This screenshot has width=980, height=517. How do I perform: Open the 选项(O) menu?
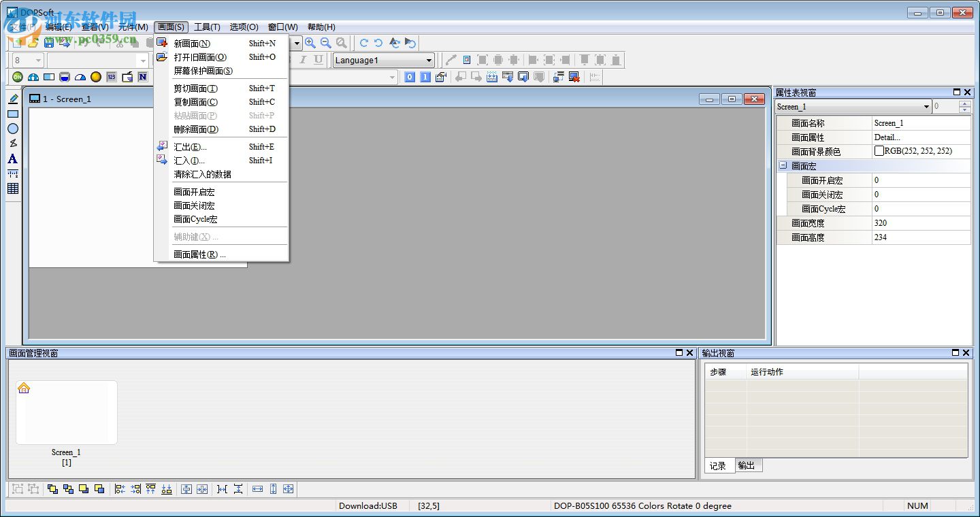point(244,27)
